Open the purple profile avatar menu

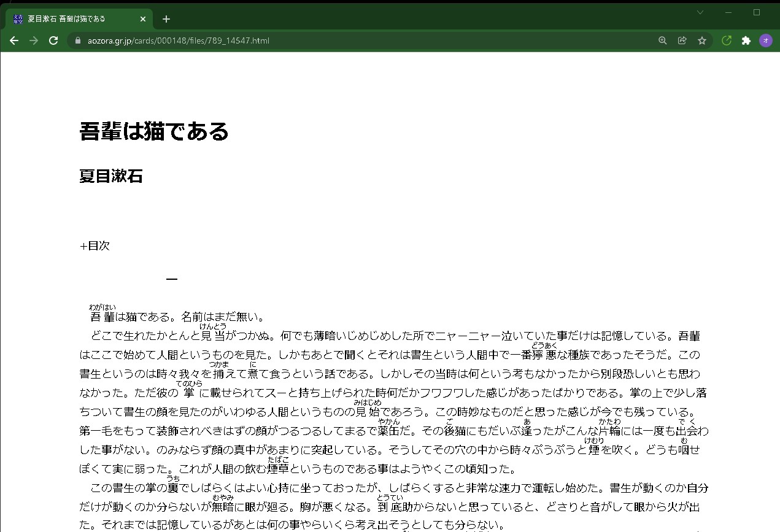pyautogui.click(x=765, y=40)
